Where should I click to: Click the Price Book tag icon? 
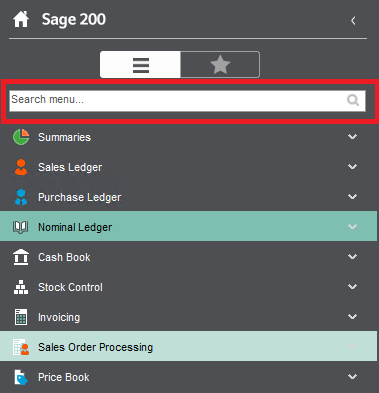pos(21,377)
